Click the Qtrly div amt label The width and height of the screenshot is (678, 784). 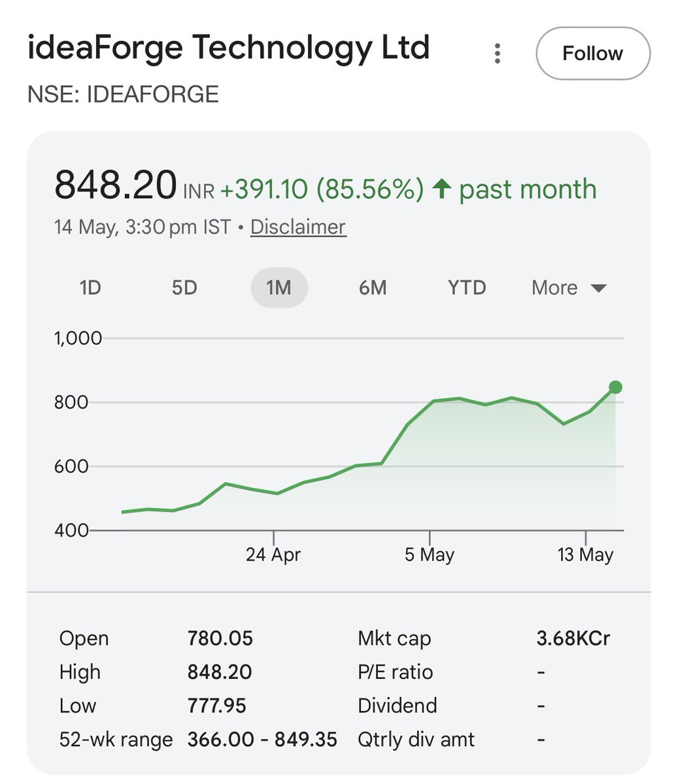[x=416, y=740]
